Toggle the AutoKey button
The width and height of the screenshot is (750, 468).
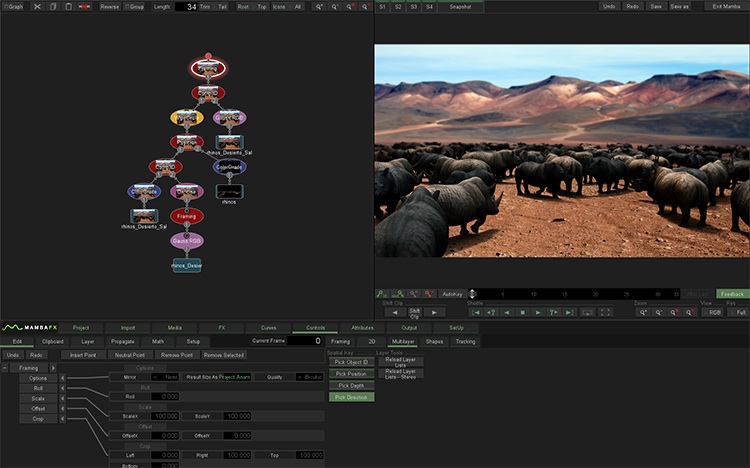click(452, 294)
